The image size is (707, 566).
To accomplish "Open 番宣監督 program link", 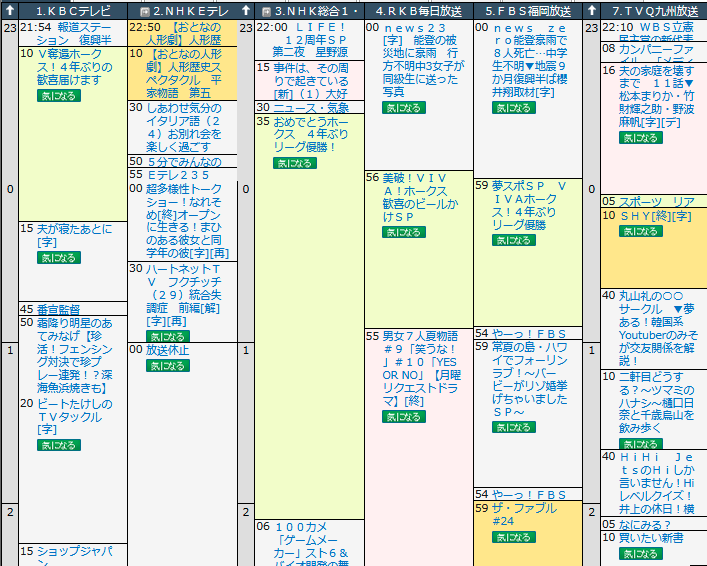I will click(58, 309).
